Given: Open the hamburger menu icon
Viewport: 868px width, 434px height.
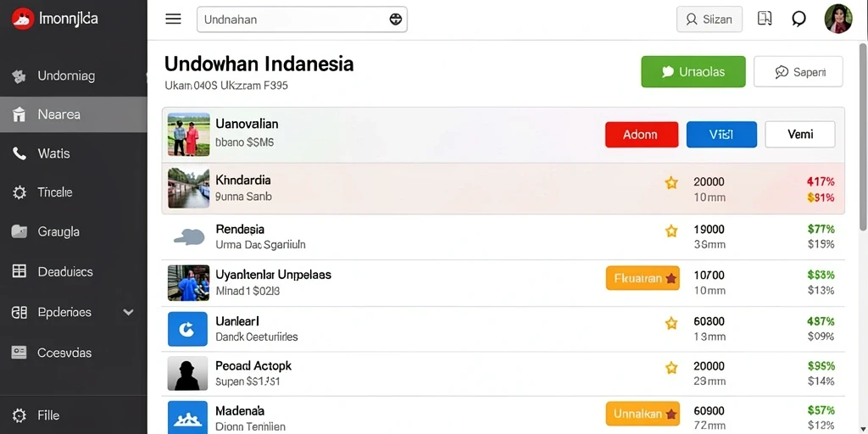Looking at the screenshot, I should tap(173, 19).
